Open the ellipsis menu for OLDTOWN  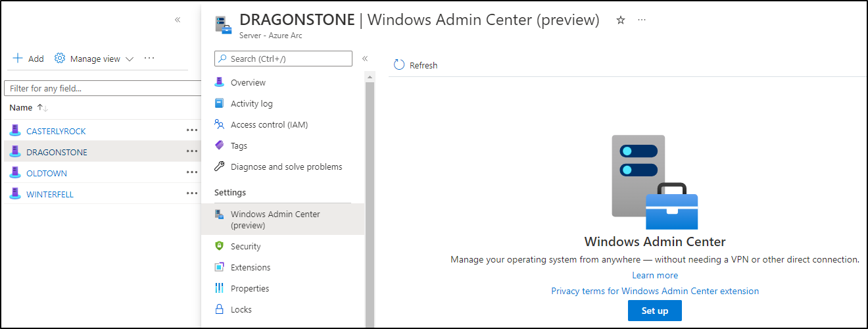point(191,172)
